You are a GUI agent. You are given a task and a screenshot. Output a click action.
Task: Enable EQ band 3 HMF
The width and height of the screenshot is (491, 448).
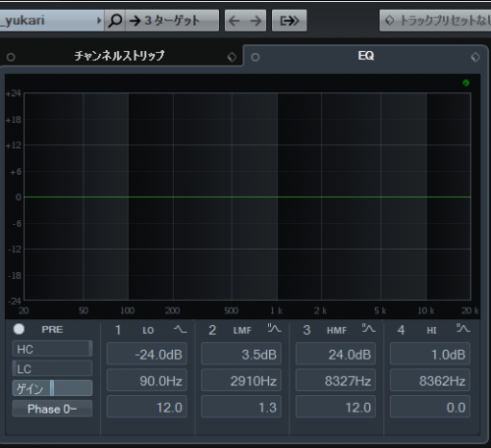(x=306, y=330)
